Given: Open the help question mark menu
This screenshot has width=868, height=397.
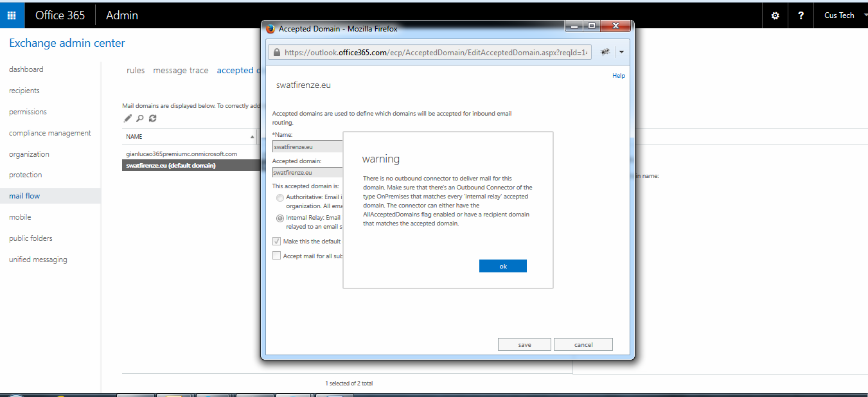Looking at the screenshot, I should [x=801, y=15].
